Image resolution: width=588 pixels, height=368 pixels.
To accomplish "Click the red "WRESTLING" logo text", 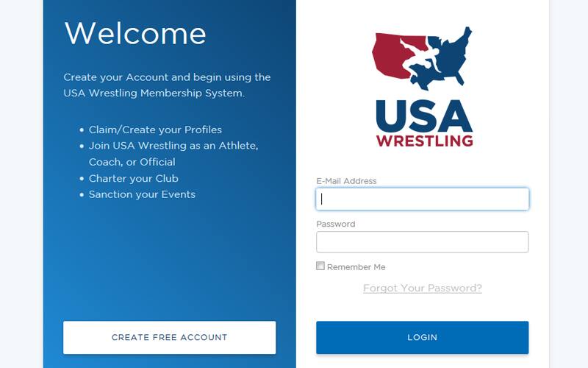I will coord(424,140).
